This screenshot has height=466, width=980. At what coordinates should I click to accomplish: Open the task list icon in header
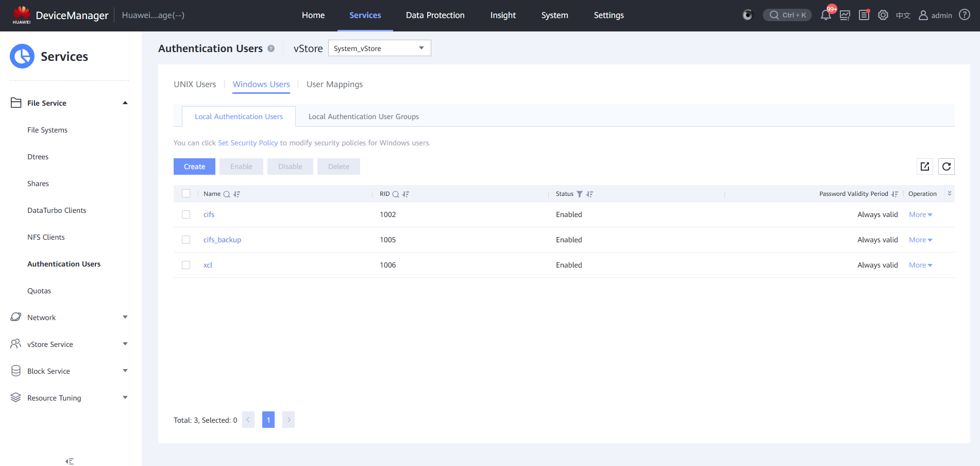(x=864, y=15)
